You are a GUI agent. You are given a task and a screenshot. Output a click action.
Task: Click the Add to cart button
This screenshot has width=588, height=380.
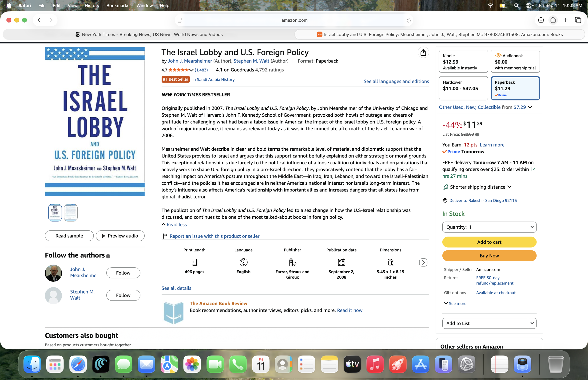click(489, 242)
